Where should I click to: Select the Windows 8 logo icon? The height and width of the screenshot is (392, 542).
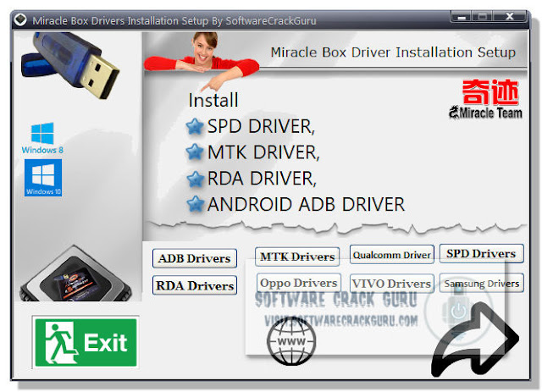[x=42, y=137]
